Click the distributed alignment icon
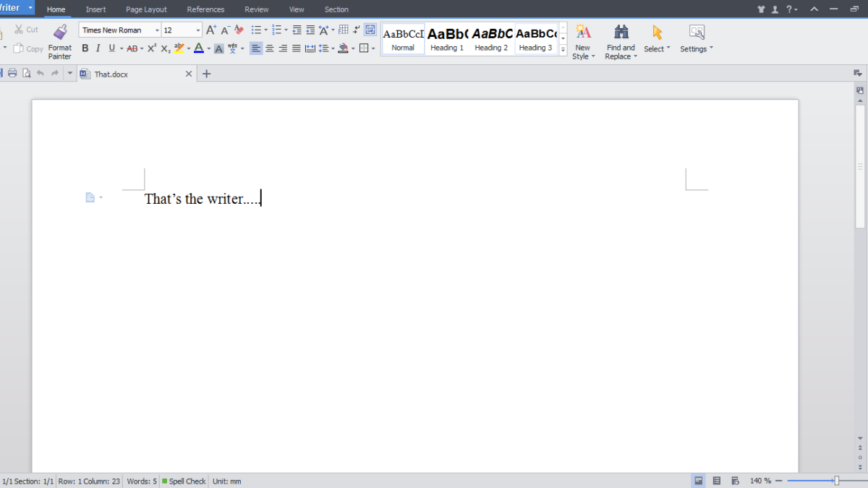Image resolution: width=868 pixels, height=488 pixels. pos(310,48)
